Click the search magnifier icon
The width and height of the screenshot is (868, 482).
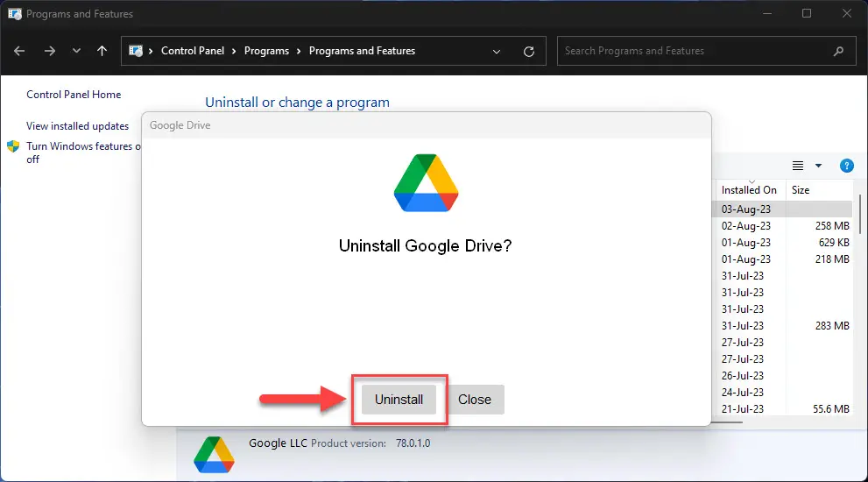click(839, 51)
